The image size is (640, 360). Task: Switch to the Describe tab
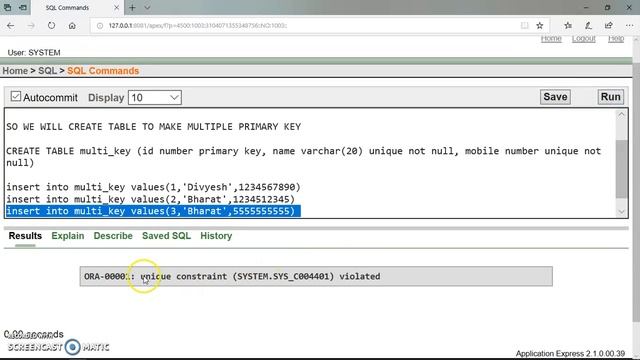tap(113, 236)
